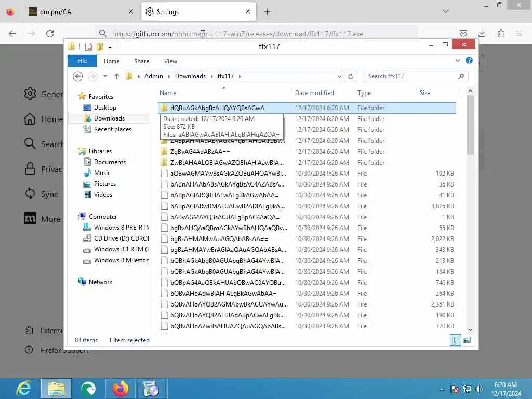Sort by Type column header

click(x=364, y=93)
